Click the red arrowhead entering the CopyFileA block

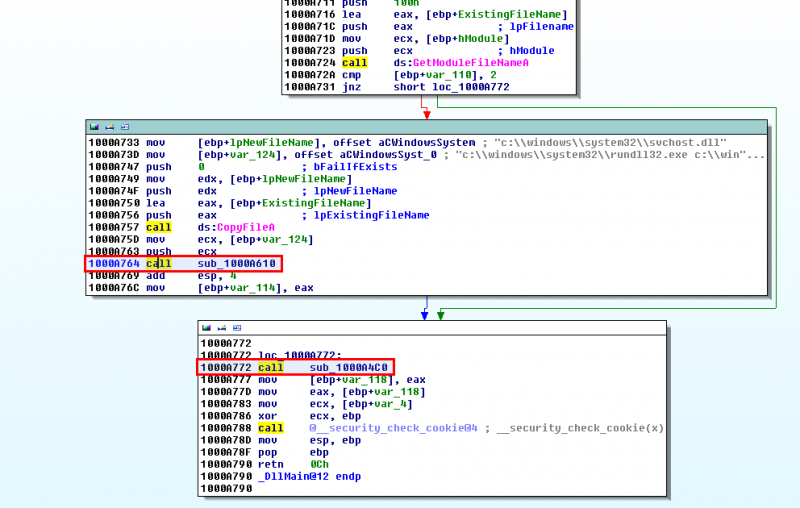427,115
